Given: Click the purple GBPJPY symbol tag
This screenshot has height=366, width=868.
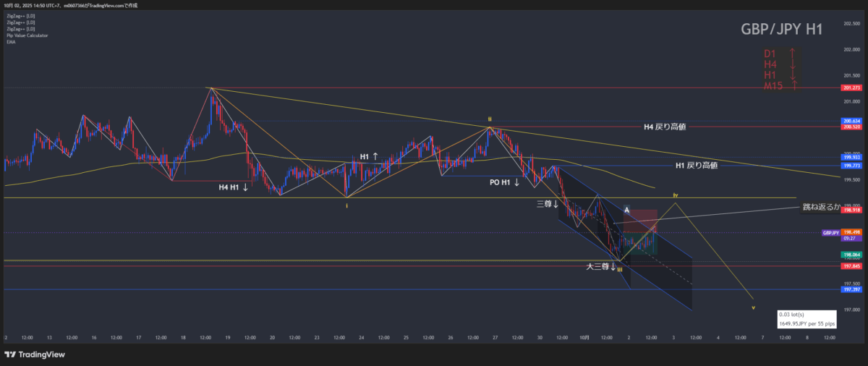Looking at the screenshot, I should pyautogui.click(x=830, y=233).
